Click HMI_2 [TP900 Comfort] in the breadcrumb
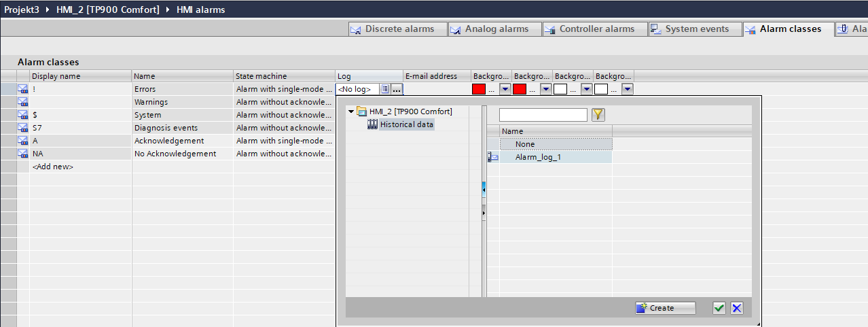This screenshot has width=868, height=327. [109, 10]
